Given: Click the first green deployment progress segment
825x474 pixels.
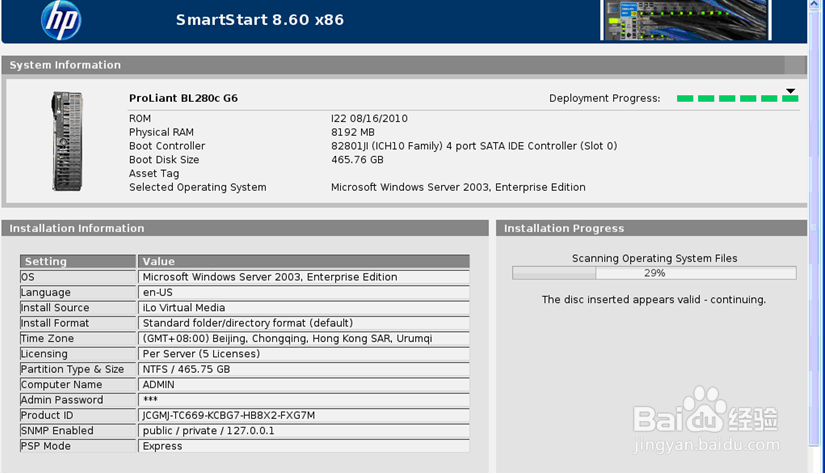Looking at the screenshot, I should pyautogui.click(x=685, y=98).
